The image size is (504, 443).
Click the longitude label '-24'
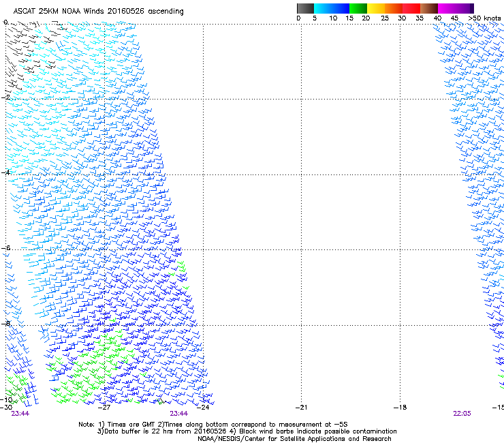(203, 408)
